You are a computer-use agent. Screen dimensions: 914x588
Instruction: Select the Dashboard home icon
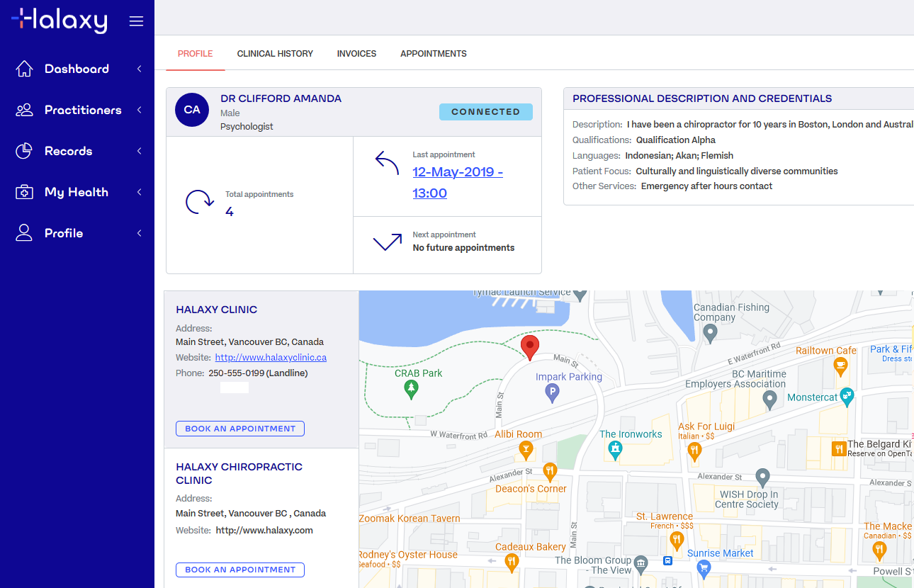23,69
